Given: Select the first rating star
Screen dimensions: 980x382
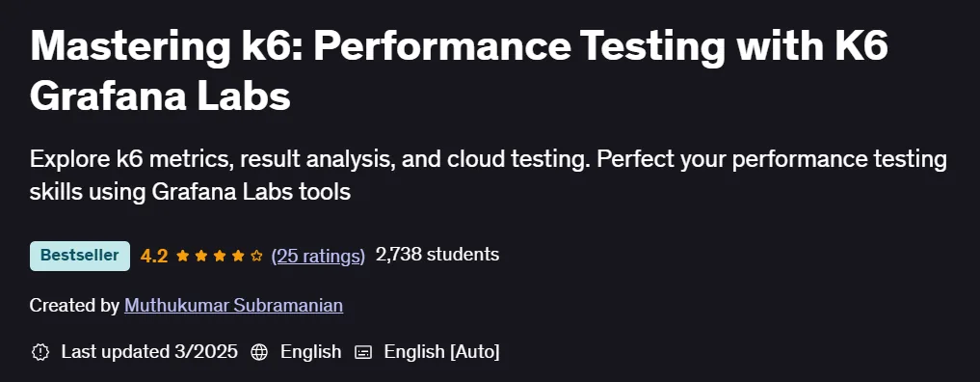Looking at the screenshot, I should tap(182, 256).
